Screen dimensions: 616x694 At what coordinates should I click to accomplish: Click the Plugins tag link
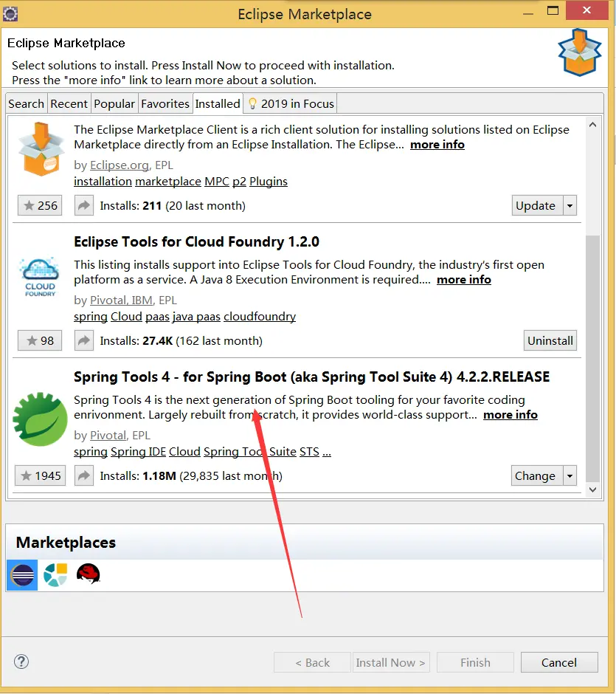(x=269, y=182)
